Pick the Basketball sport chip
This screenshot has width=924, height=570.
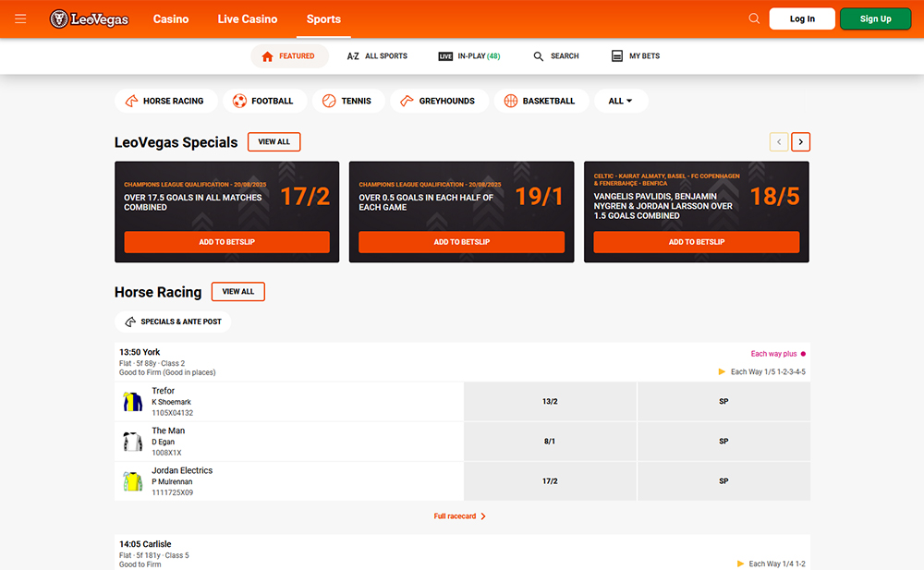pos(540,101)
